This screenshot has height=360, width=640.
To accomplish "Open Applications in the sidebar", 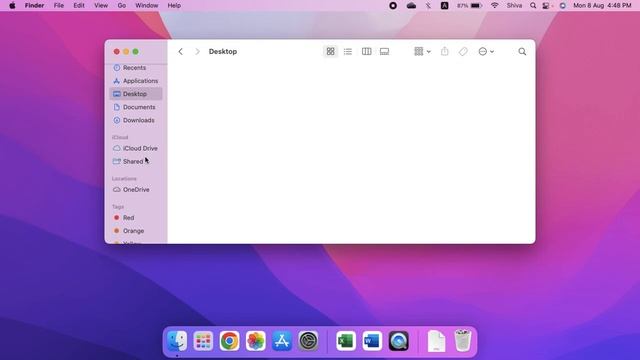I will (136, 81).
